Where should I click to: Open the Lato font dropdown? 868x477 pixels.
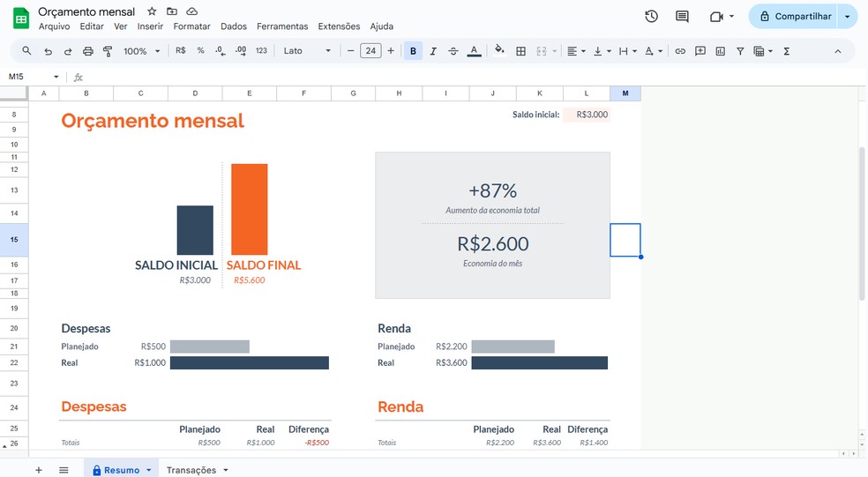click(x=307, y=51)
